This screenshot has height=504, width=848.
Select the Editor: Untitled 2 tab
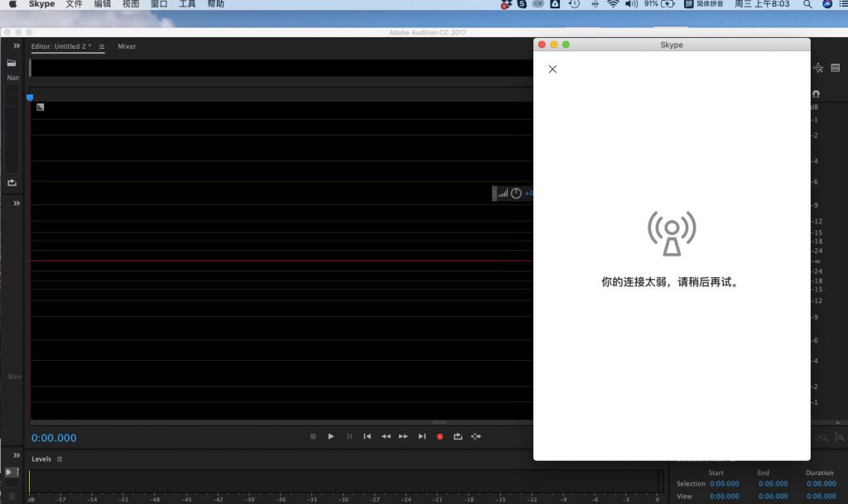60,46
